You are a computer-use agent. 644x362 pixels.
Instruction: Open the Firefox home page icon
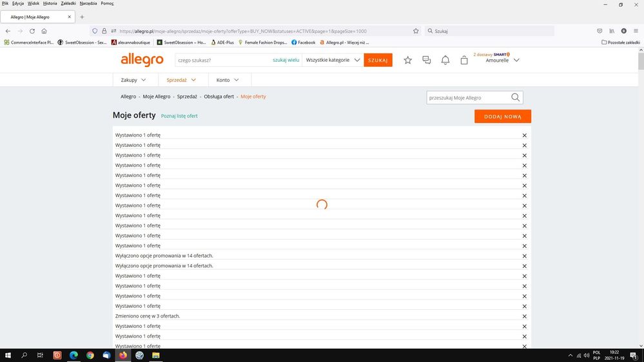[44, 31]
